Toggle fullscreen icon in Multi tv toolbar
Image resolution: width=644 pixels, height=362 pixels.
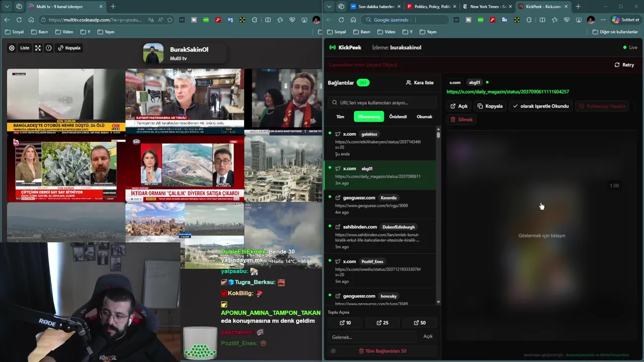[x=38, y=48]
